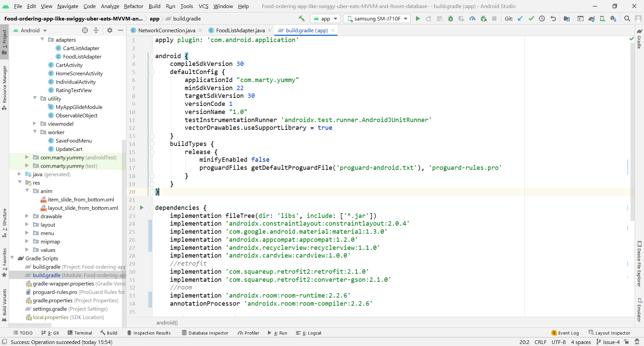This screenshot has width=644, height=346.
Task: Open the Profiler tool window
Action: pos(248,333)
